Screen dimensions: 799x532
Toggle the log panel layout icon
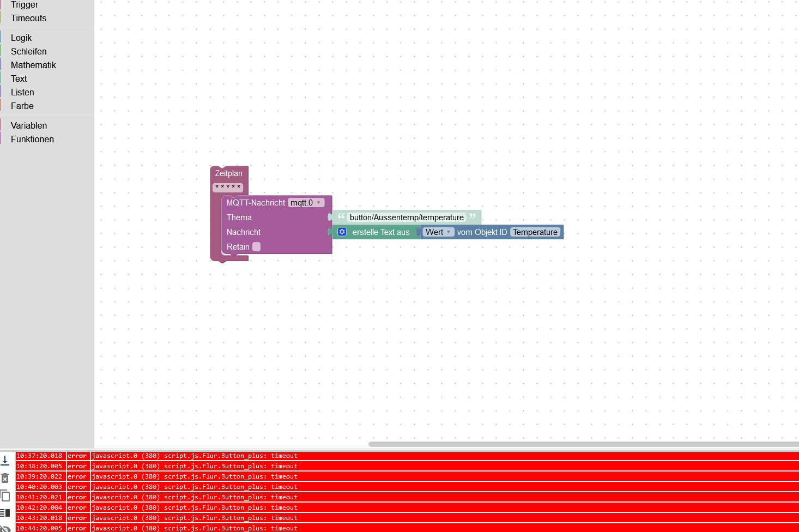[5, 512]
